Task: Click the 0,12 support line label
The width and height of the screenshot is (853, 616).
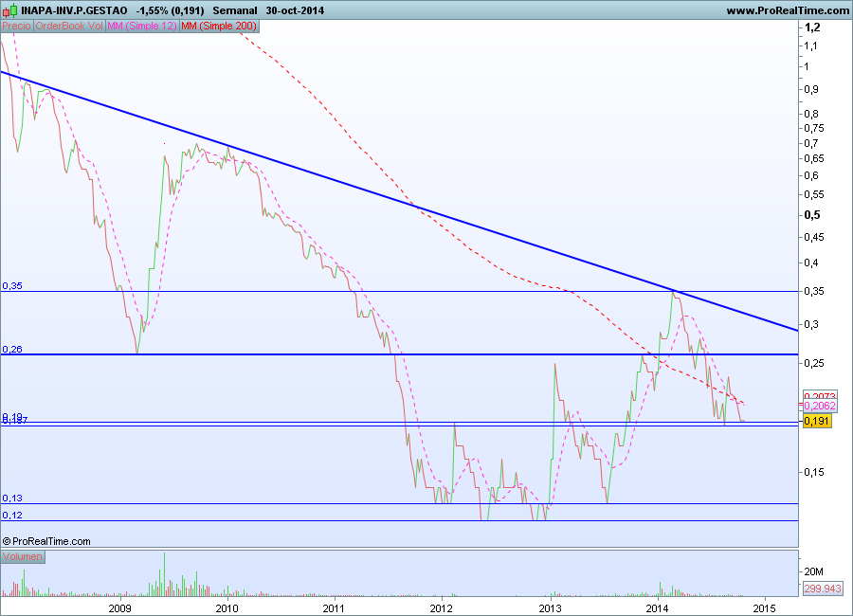Action: tap(12, 515)
